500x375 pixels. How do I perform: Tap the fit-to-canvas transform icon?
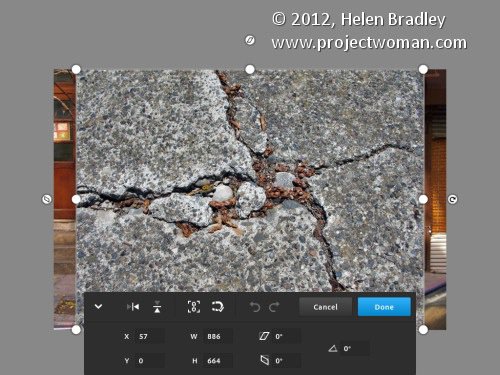[194, 307]
